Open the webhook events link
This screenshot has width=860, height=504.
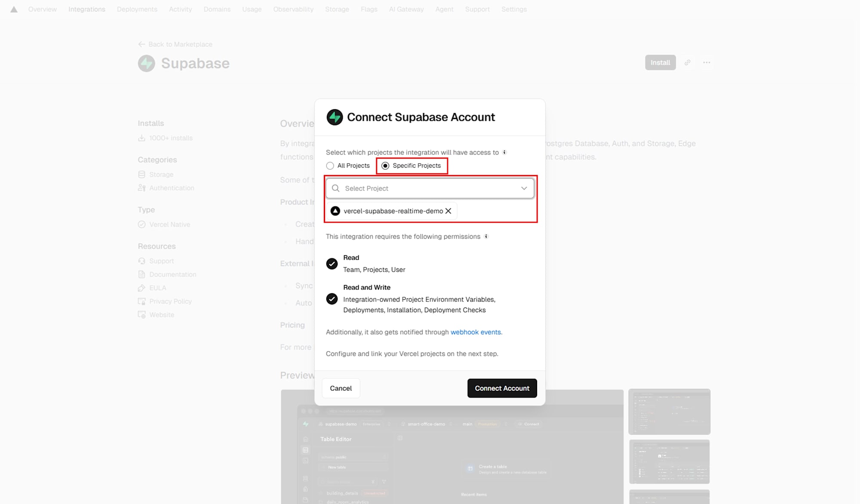click(476, 332)
